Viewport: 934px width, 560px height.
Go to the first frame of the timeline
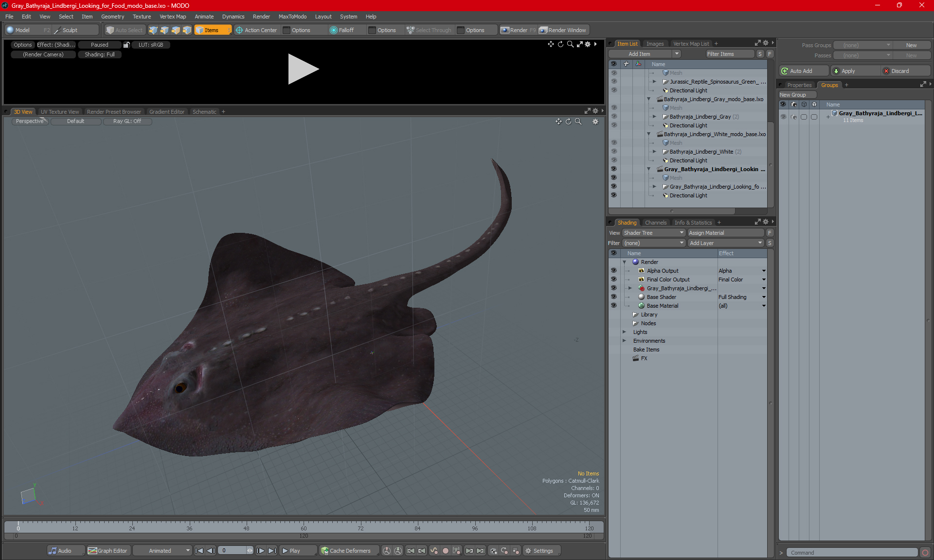tap(199, 551)
